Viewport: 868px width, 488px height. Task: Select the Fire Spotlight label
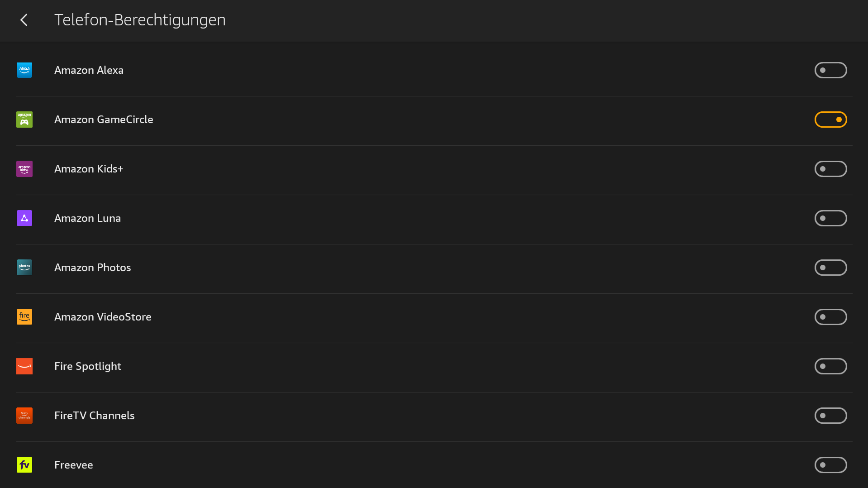click(x=88, y=366)
